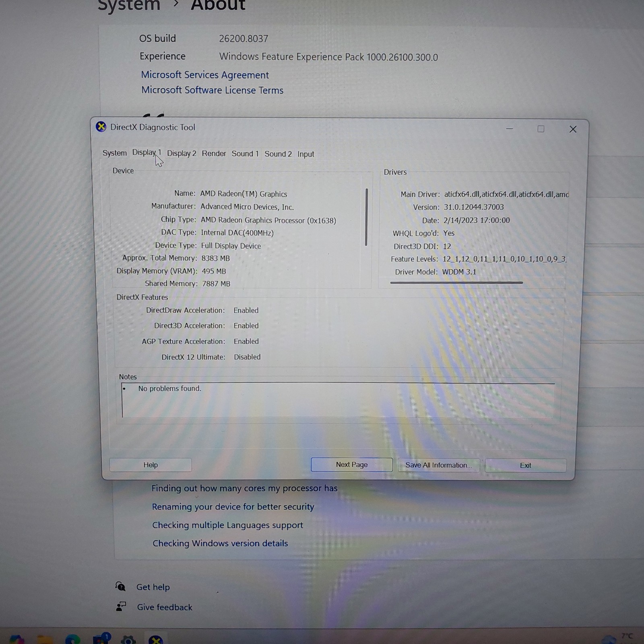Click the Give feedback person icon
Screen dimensions: 644x644
pyautogui.click(x=121, y=607)
